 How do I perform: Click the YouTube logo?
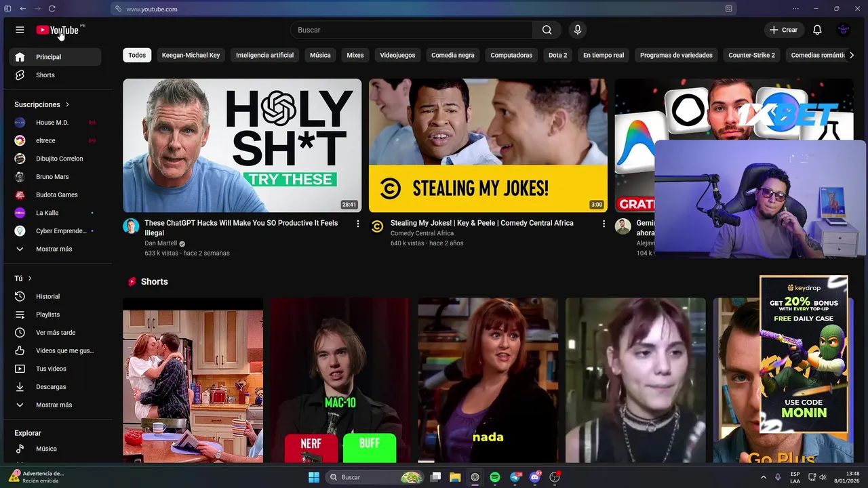pyautogui.click(x=58, y=30)
